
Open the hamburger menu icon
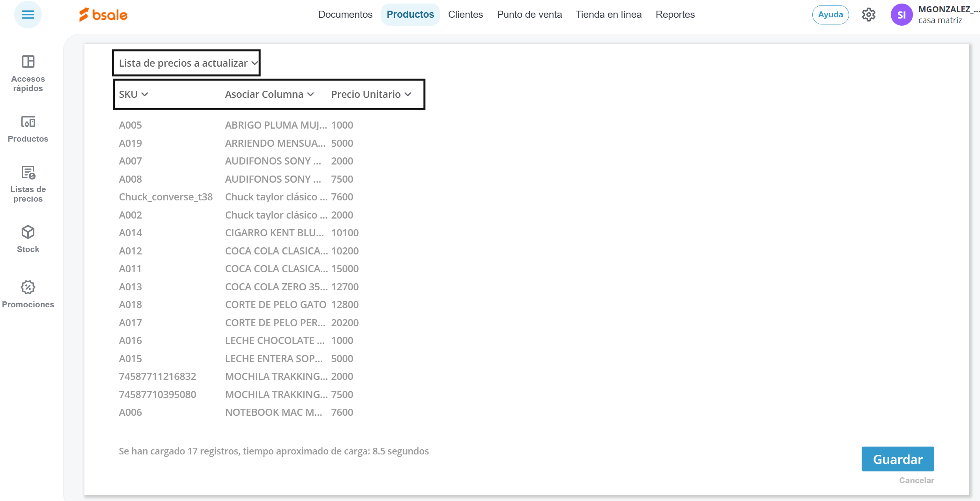[28, 15]
